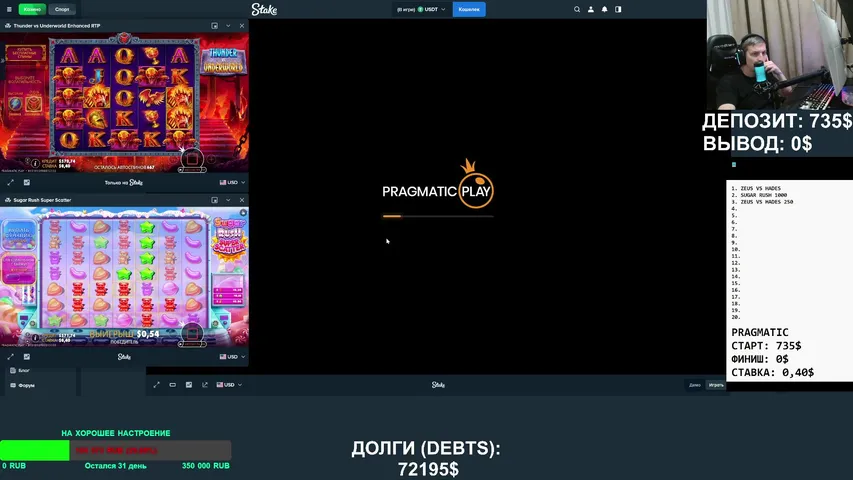853x480 pixels.
Task: Click the "СТАРТ: 735$" text
Action: [x=766, y=346]
